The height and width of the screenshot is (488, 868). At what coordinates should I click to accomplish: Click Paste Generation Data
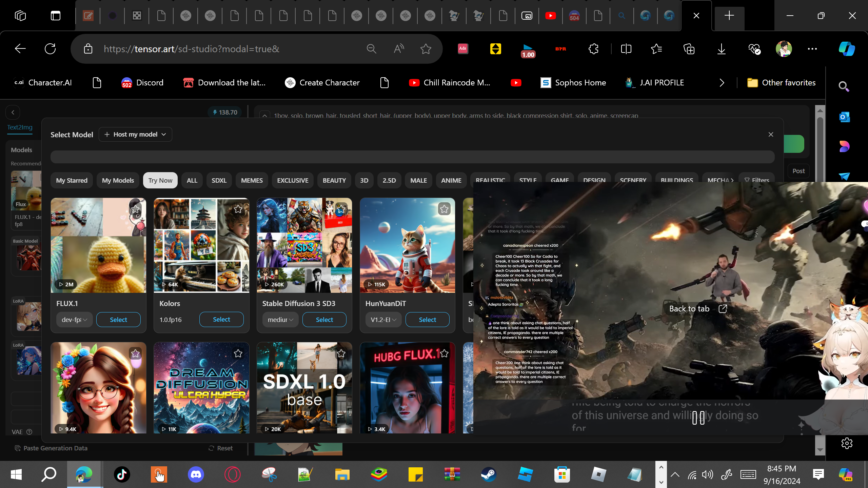click(51, 448)
